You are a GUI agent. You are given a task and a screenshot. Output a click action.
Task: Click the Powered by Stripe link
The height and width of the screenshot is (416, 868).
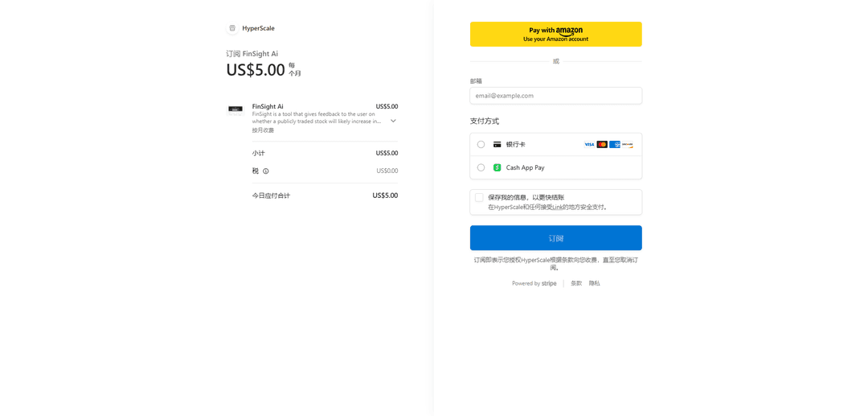tap(534, 283)
